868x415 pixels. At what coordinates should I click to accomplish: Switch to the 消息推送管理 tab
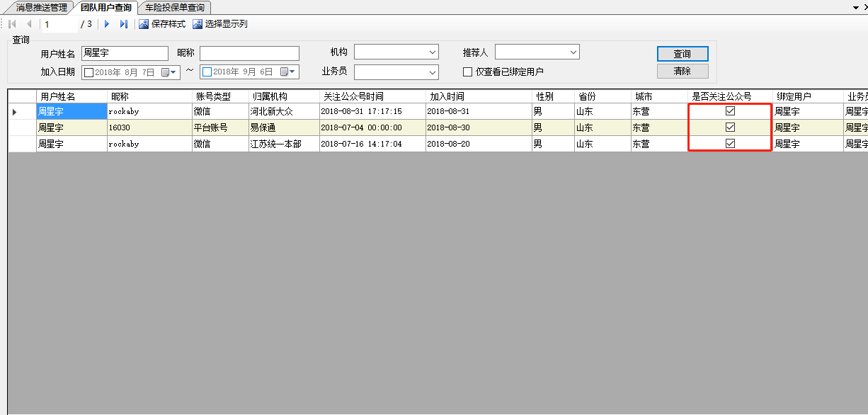[42, 7]
